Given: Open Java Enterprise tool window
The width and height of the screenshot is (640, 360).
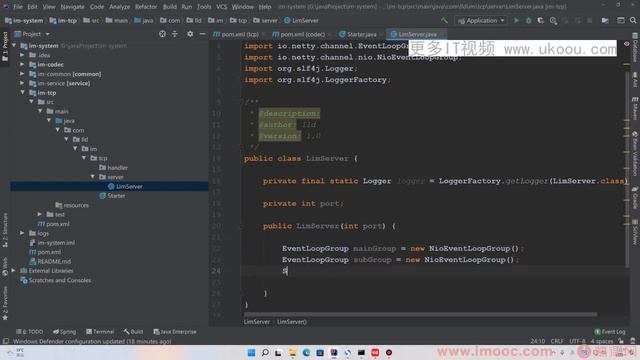Looking at the screenshot, I should pyautogui.click(x=175, y=331).
